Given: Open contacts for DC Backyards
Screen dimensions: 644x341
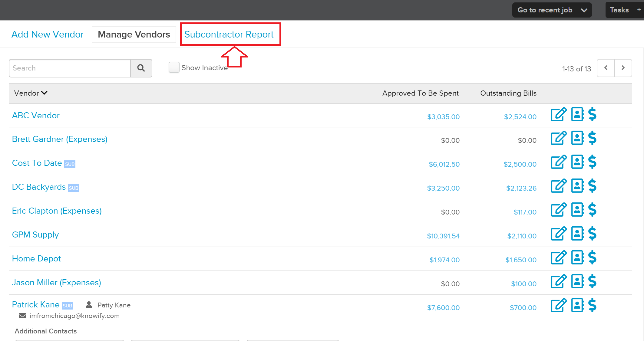Looking at the screenshot, I should 577,185.
